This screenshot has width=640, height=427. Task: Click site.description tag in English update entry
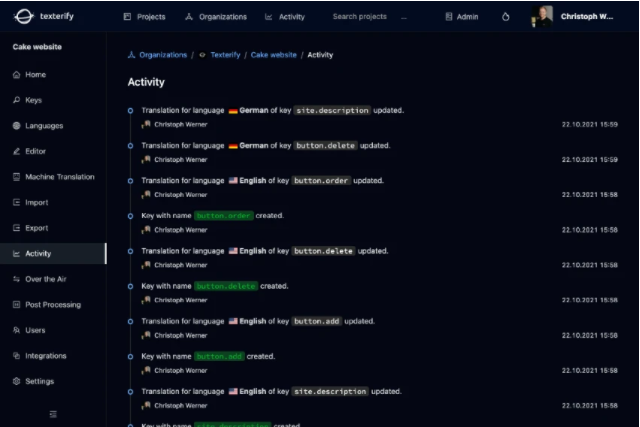tap(330, 391)
